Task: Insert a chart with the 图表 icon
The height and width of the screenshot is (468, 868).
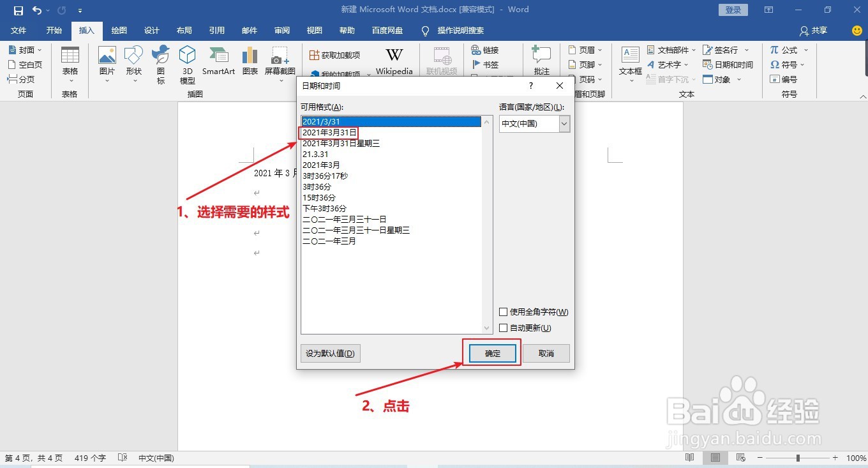Action: 250,61
